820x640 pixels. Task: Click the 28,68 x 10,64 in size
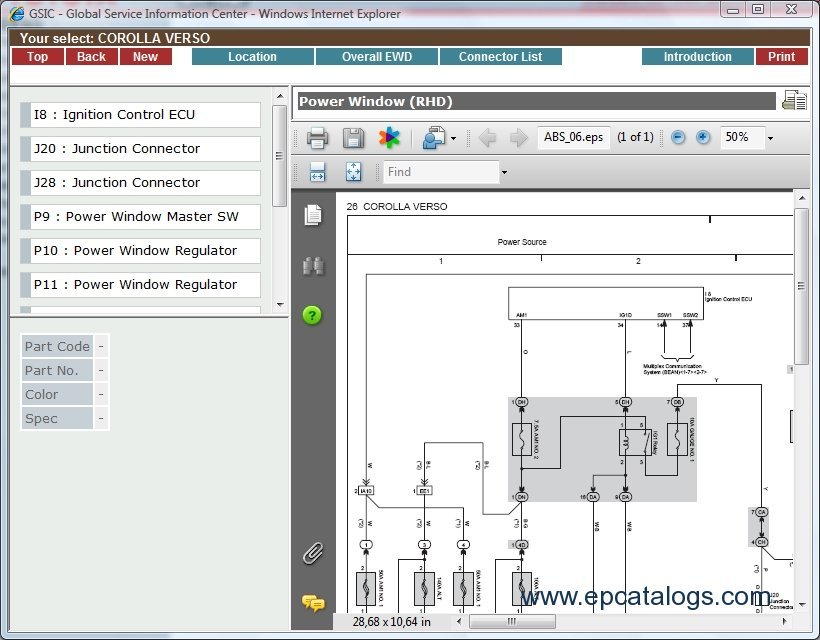[391, 622]
